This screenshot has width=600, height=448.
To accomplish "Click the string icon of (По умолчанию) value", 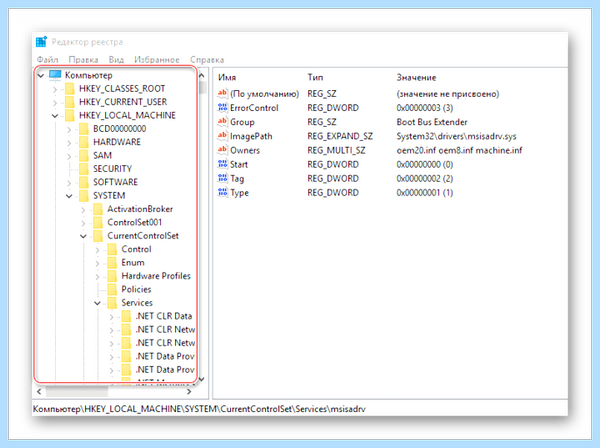I will coord(222,93).
